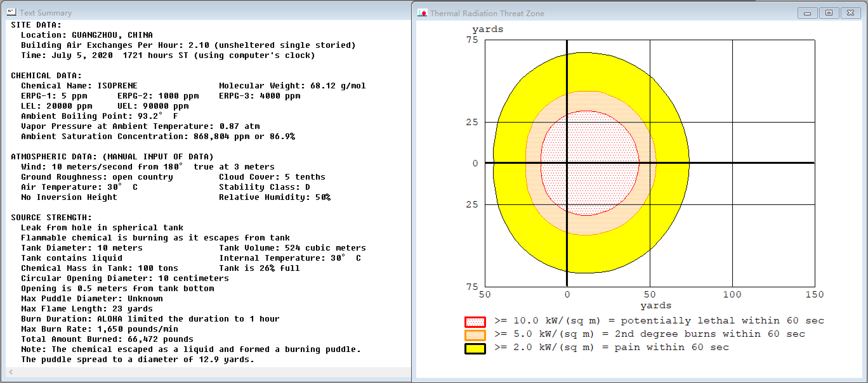The height and width of the screenshot is (383, 868).
Task: Close the Thermal Radiation Threat Zone window
Action: 850,13
